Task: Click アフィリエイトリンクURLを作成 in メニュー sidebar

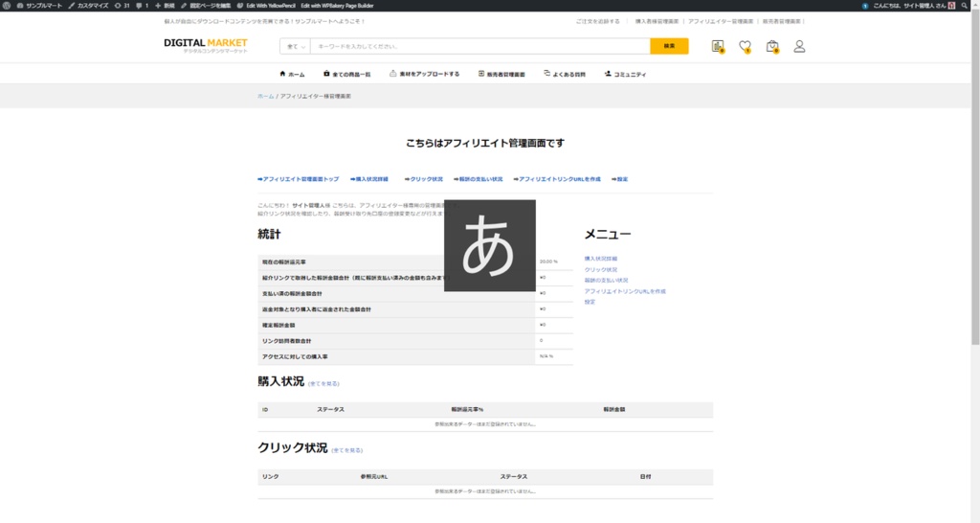Action: [625, 291]
